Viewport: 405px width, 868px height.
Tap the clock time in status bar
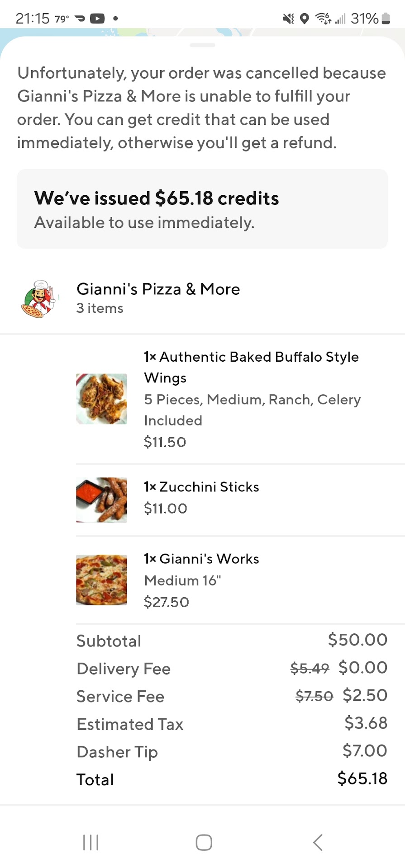tap(32, 19)
